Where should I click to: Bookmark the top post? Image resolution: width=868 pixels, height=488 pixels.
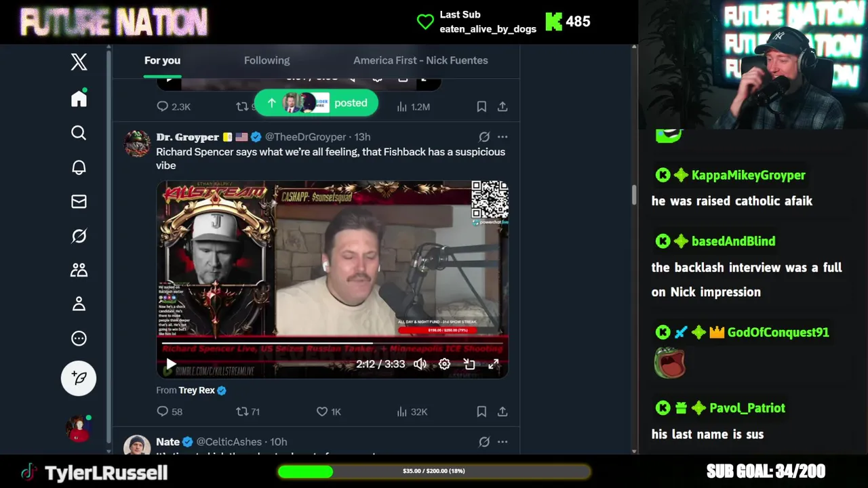click(481, 106)
